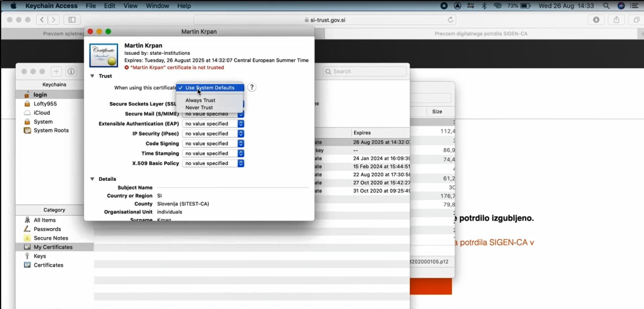Show the Safari sidebar
644x309 pixels.
(72, 20)
